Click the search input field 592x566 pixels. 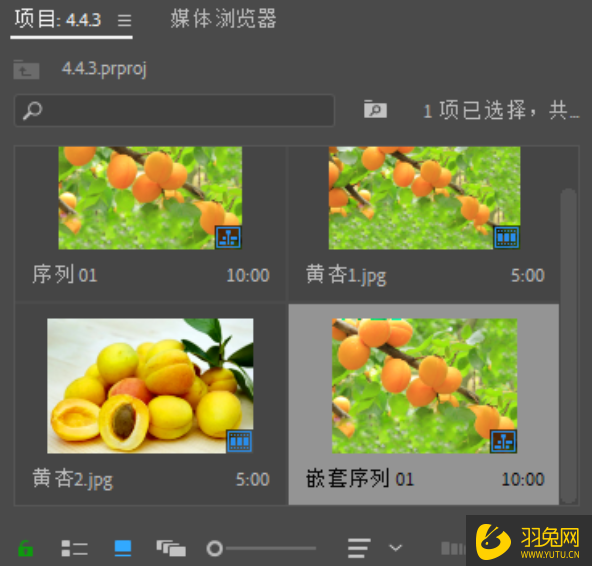(x=174, y=110)
